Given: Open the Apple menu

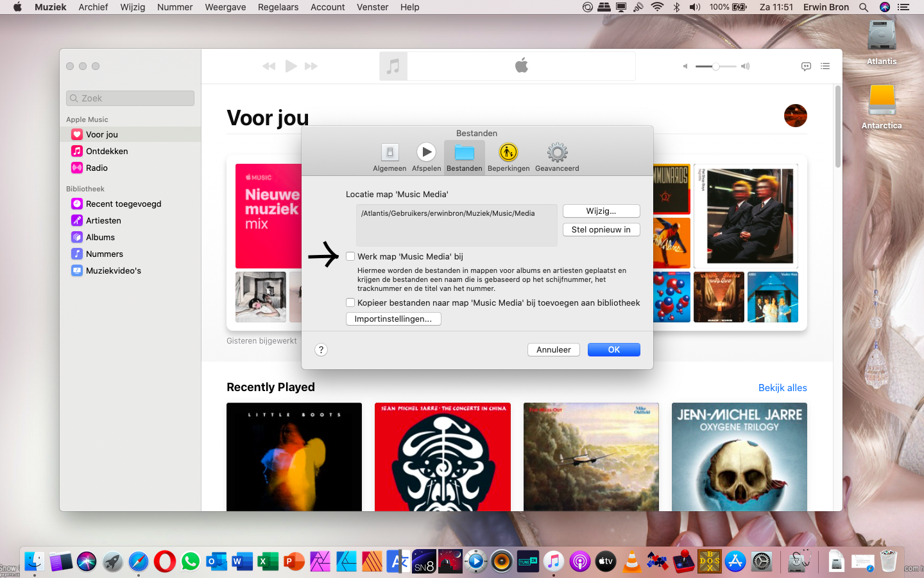Looking at the screenshot, I should [17, 7].
